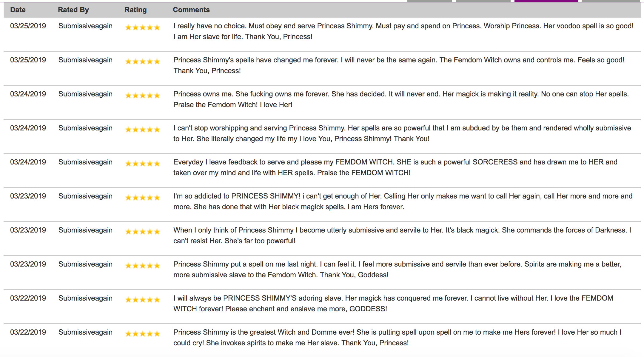Click comment starting 'Princess owns me'
The height and width of the screenshot is (357, 644).
click(x=401, y=99)
